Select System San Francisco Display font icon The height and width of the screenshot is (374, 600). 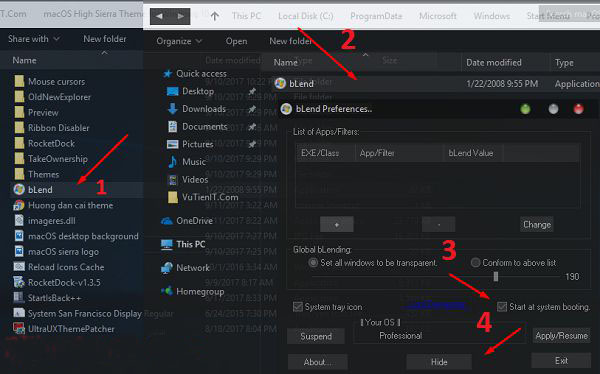(19, 313)
